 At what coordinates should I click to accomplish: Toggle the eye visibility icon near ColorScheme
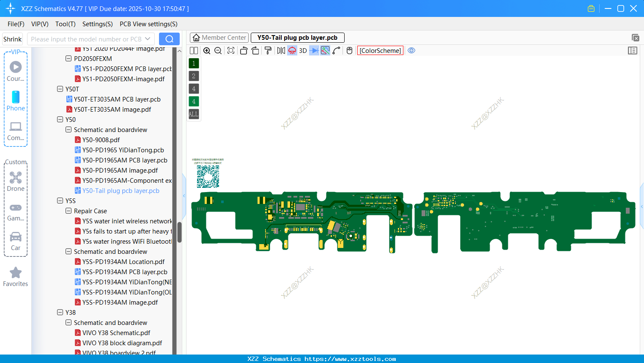click(411, 50)
